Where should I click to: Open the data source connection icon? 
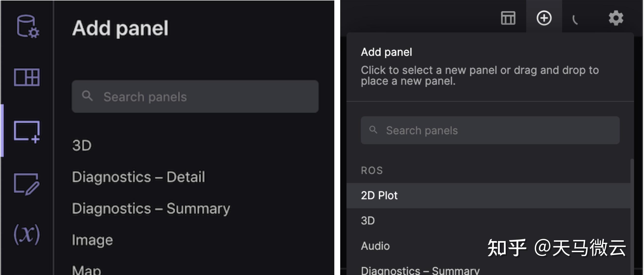(x=27, y=26)
